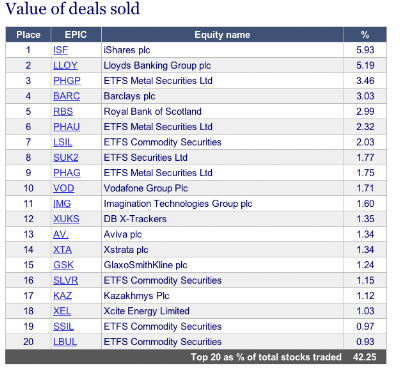Select the RBS ticker link
This screenshot has height=374, width=400.
[x=63, y=111]
